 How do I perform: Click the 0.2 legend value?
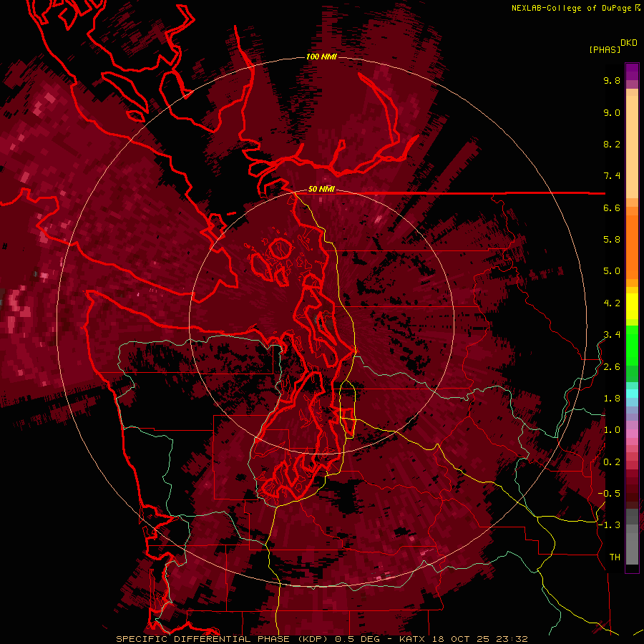(x=612, y=462)
